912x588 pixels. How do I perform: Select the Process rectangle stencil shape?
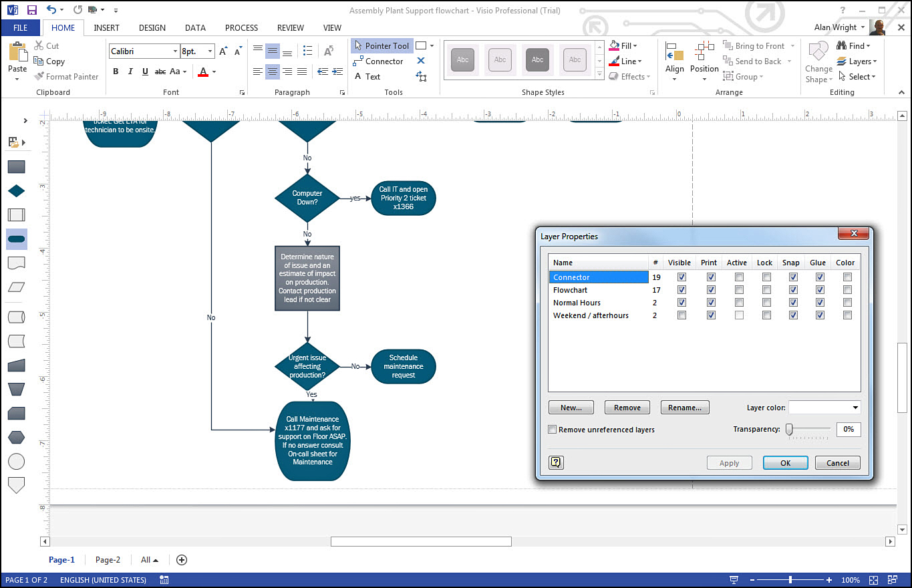pos(17,167)
